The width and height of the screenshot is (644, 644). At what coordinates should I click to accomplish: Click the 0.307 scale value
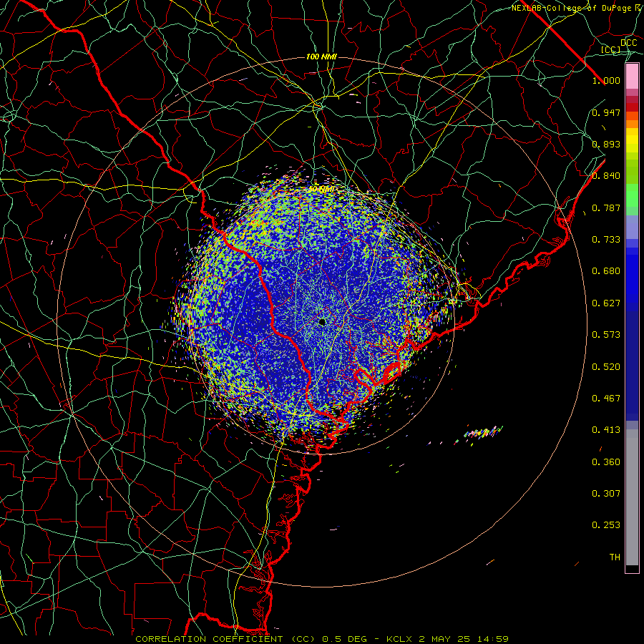606,494
